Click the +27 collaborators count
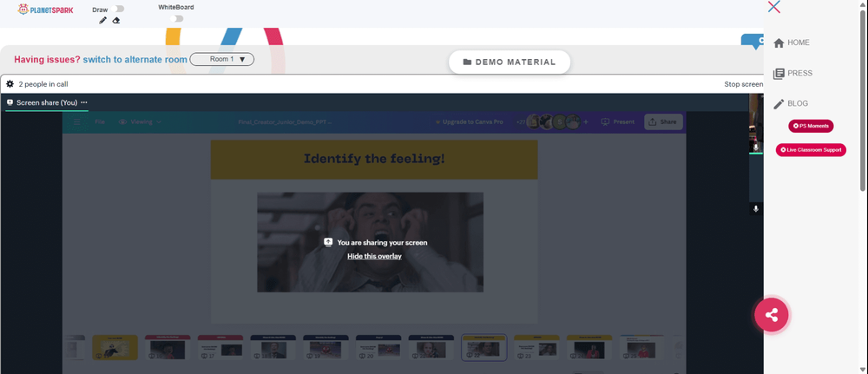This screenshot has height=374, width=868. click(x=520, y=121)
